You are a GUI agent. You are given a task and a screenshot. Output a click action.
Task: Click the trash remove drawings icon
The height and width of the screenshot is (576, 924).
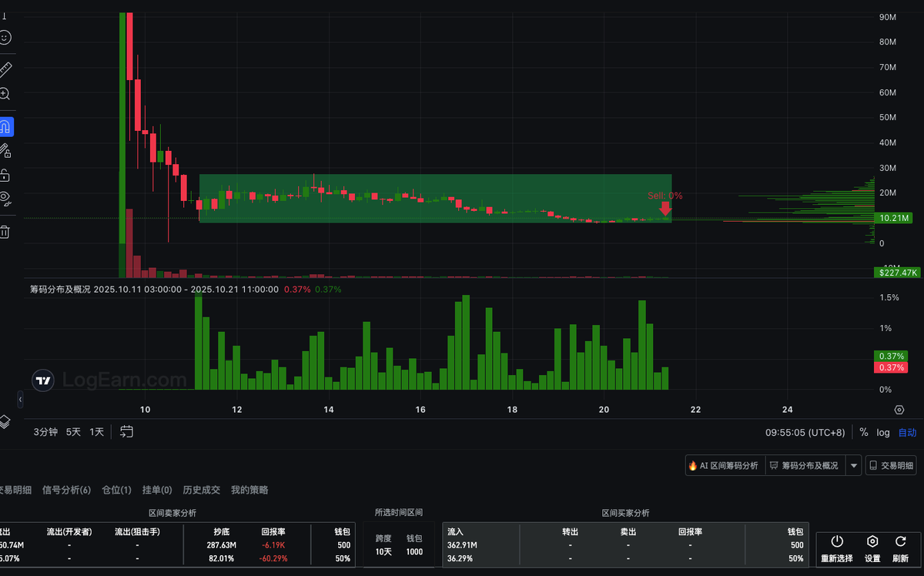tap(5, 231)
